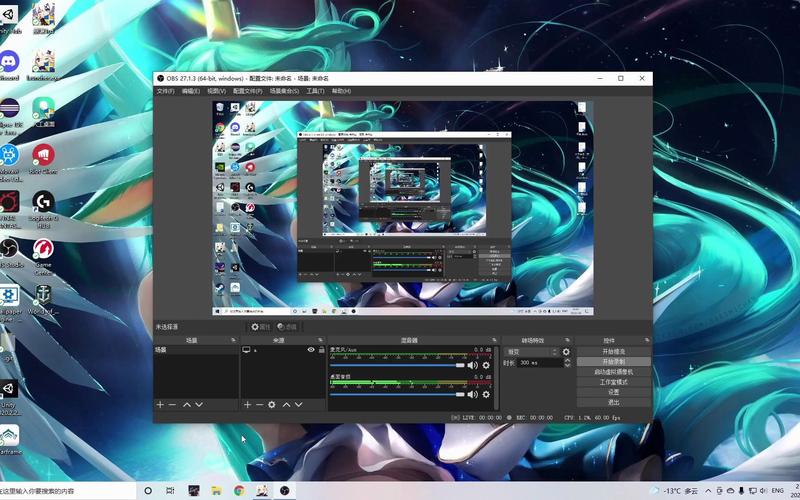Click 工作室模式 (Studio Mode) button
Viewport: 800px width, 500px height.
coord(613,382)
